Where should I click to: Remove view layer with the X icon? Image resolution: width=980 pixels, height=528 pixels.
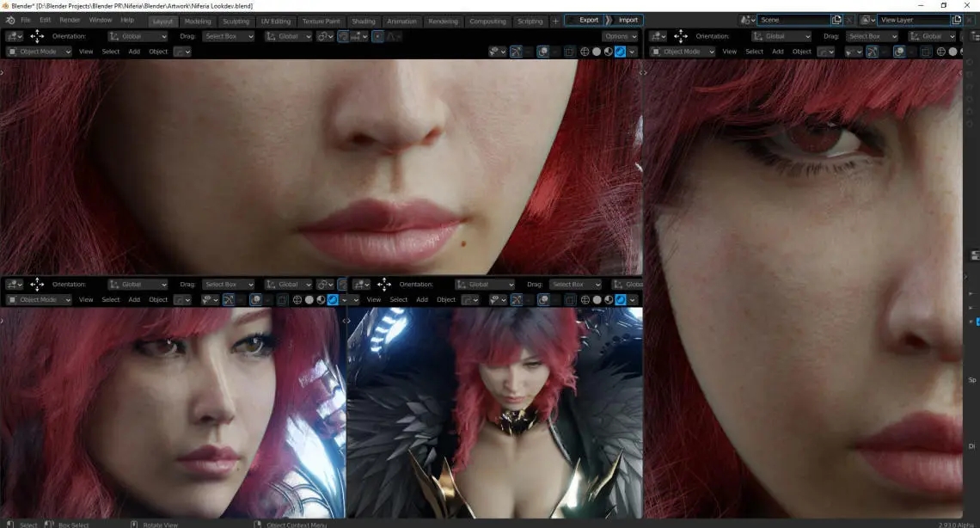(970, 20)
